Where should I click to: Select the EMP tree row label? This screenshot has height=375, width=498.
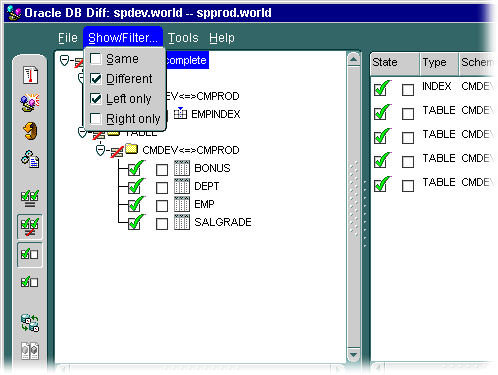pyautogui.click(x=204, y=204)
